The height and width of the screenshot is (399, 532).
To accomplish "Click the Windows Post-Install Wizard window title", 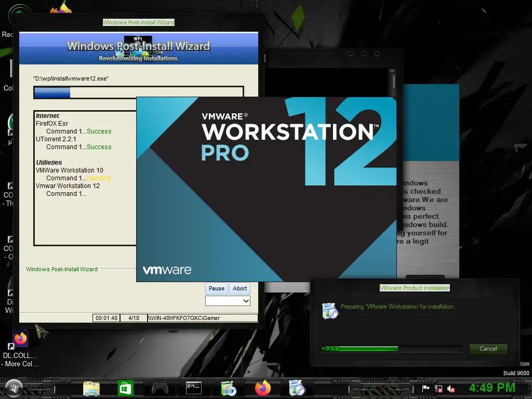I will [x=138, y=22].
